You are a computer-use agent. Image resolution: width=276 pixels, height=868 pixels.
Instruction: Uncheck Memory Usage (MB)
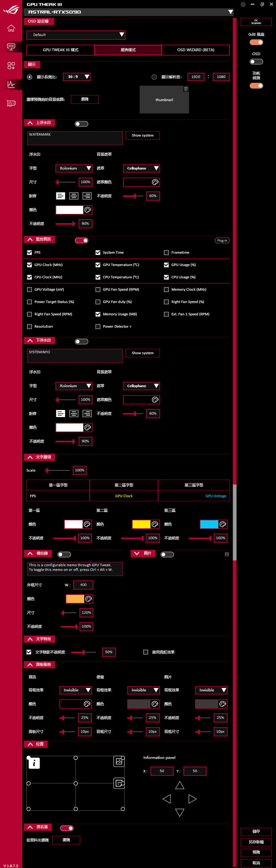[98, 314]
